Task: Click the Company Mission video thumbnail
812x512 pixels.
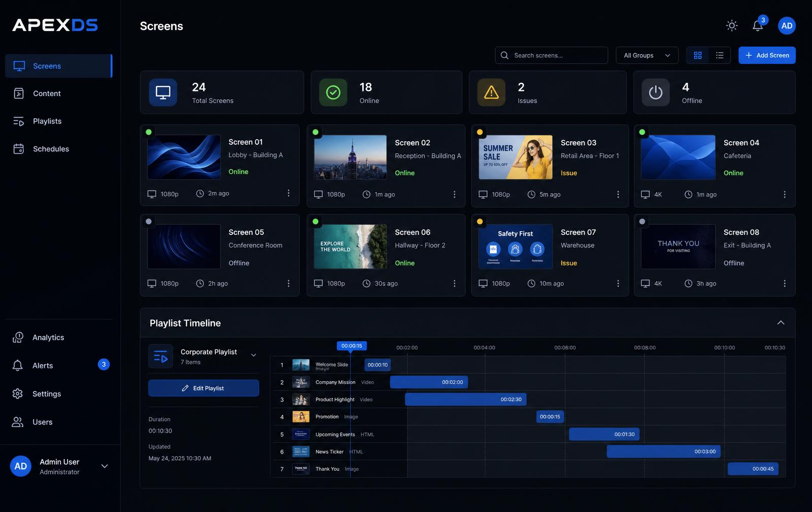Action: [x=301, y=382]
